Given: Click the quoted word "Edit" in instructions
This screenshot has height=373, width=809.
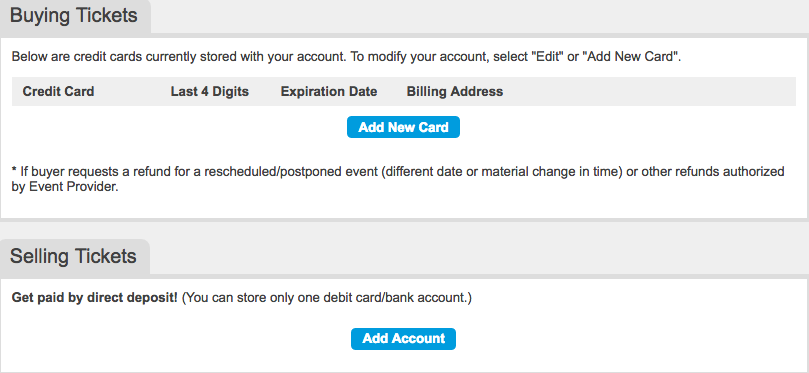Looking at the screenshot, I should coord(546,57).
